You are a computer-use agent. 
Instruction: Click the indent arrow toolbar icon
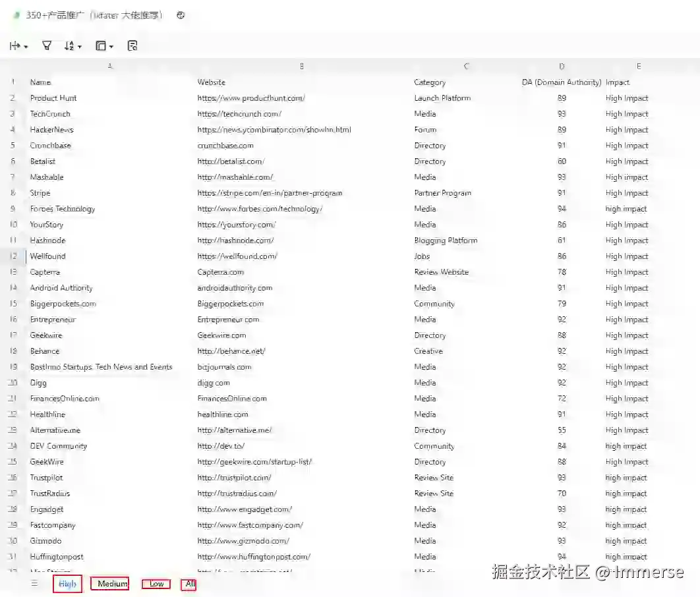coord(15,45)
